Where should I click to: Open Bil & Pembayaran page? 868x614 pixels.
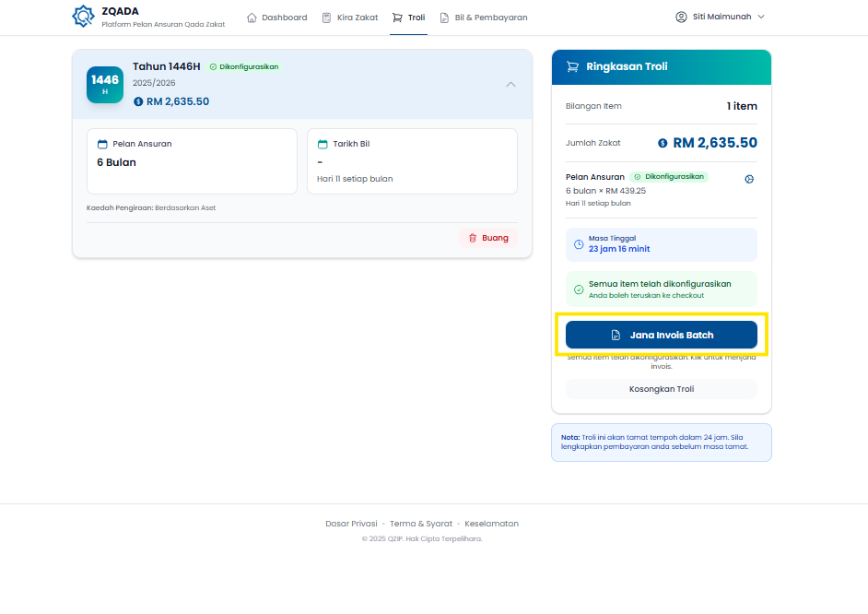pos(484,18)
